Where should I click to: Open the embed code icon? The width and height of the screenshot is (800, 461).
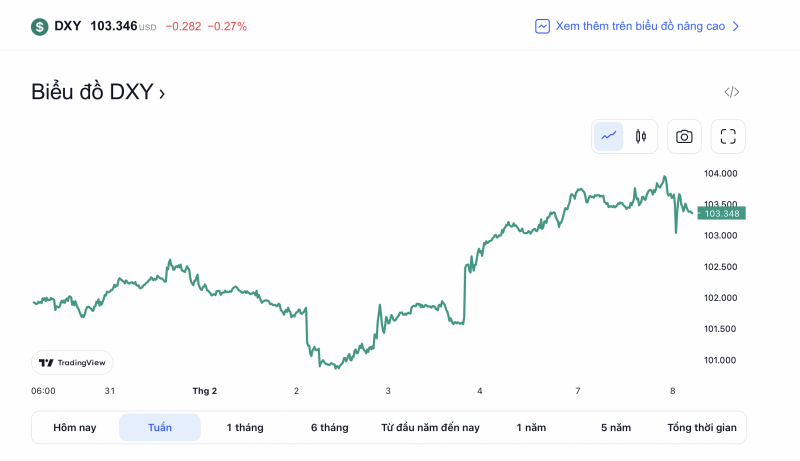(732, 92)
